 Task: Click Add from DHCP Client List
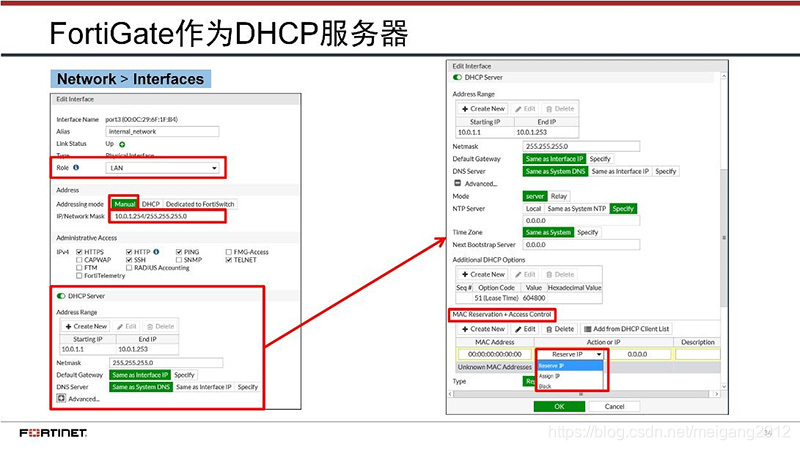click(x=627, y=329)
